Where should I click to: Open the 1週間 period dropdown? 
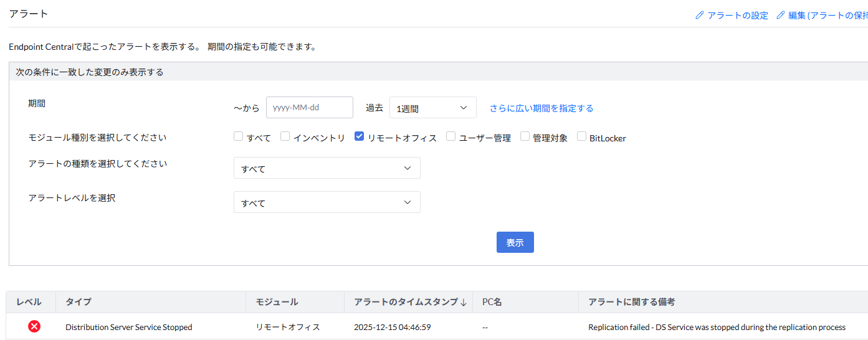click(432, 108)
